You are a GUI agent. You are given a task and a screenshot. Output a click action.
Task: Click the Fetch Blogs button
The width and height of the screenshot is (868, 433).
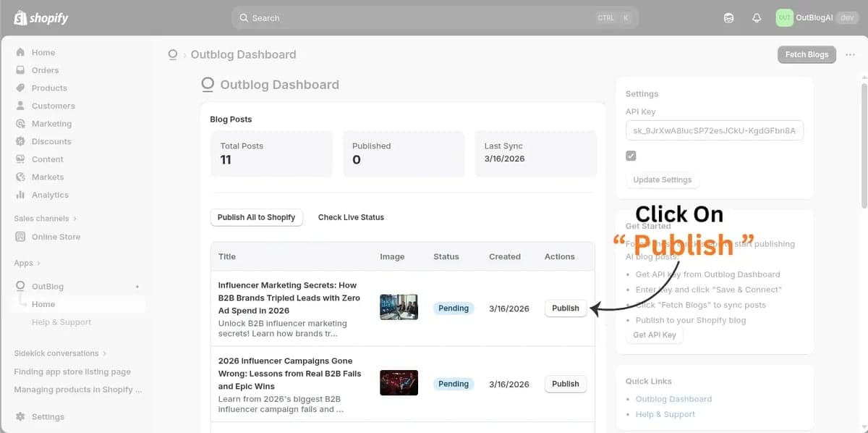[807, 55]
